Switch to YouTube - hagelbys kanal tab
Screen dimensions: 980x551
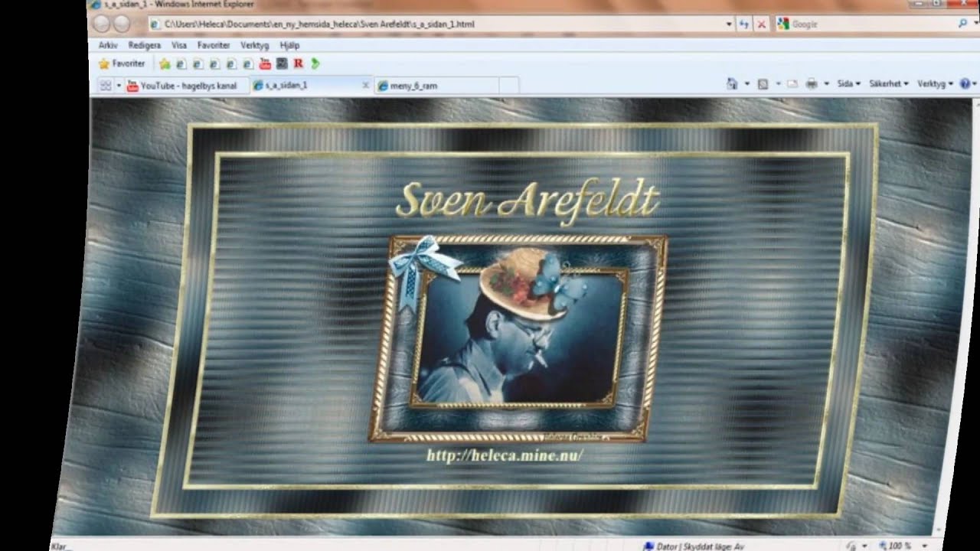click(188, 86)
